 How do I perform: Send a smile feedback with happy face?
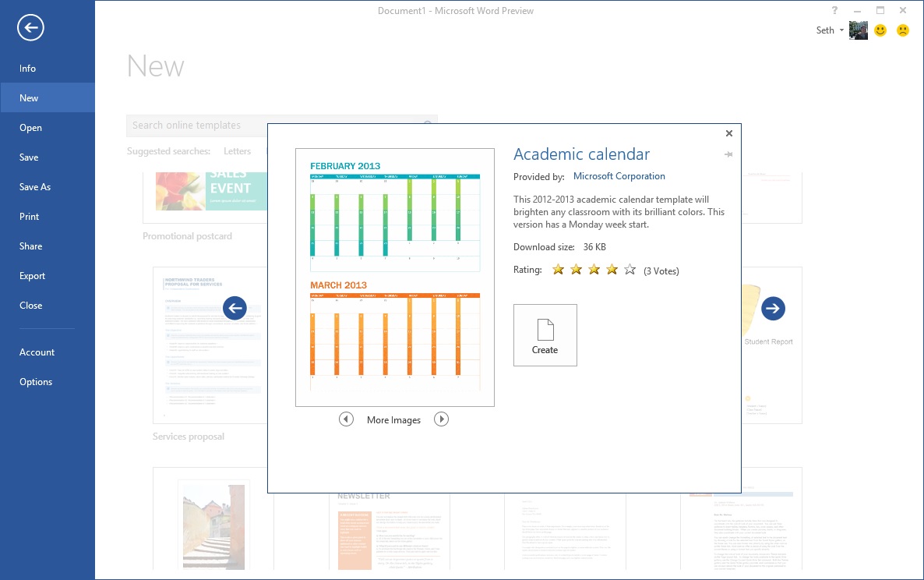880,30
